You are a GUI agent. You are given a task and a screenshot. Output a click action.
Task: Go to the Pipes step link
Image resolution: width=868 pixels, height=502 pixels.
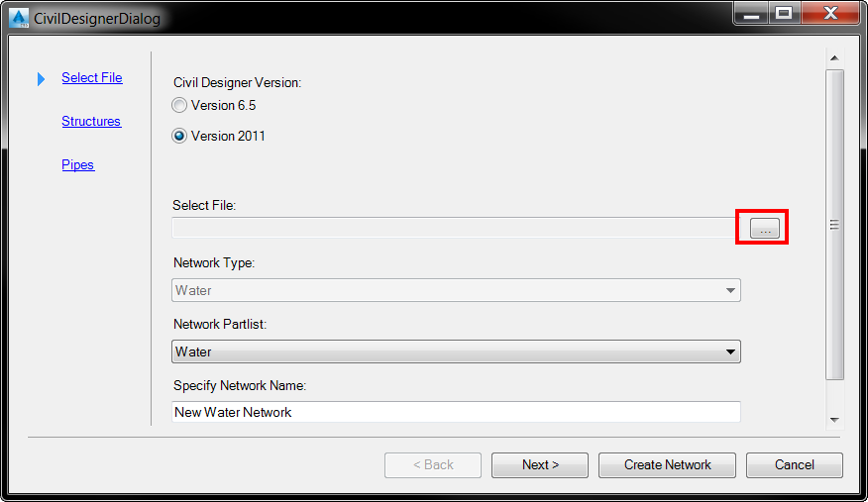pos(78,164)
